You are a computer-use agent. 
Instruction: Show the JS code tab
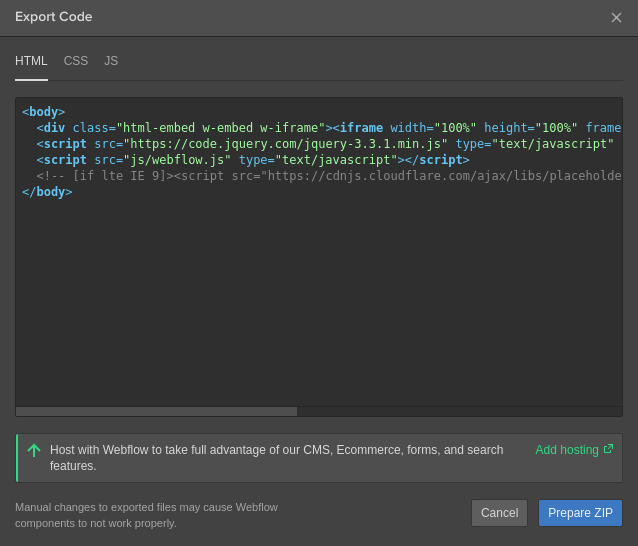click(x=111, y=61)
